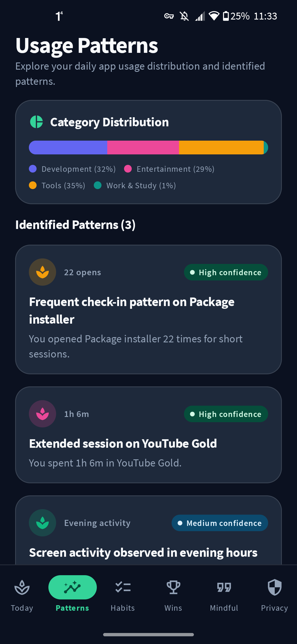The image size is (297, 644).
Task: Select the Patterns tab
Action: [x=73, y=593]
